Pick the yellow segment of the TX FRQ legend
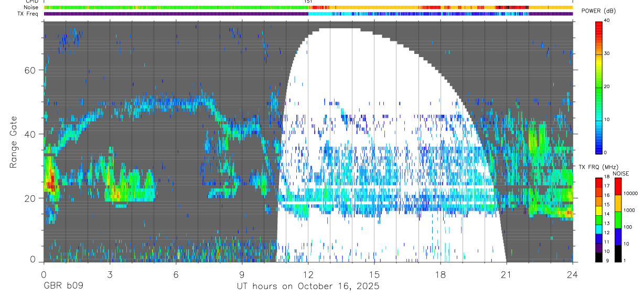The image size is (644, 297). pos(599,211)
